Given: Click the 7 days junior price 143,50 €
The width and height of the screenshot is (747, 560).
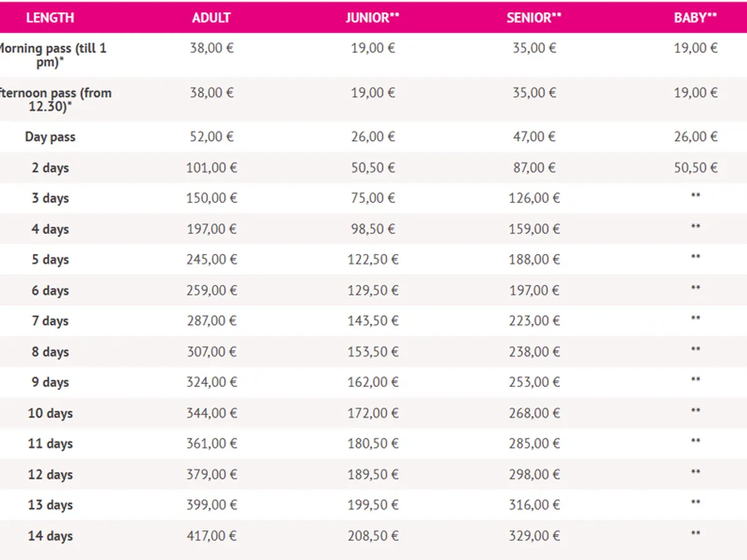Looking at the screenshot, I should [x=372, y=321].
